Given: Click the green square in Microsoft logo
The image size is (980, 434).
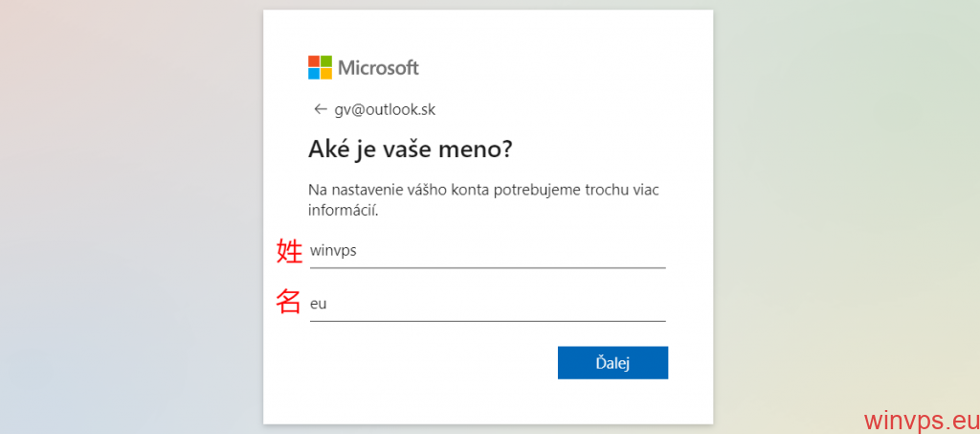Looking at the screenshot, I should [x=326, y=61].
